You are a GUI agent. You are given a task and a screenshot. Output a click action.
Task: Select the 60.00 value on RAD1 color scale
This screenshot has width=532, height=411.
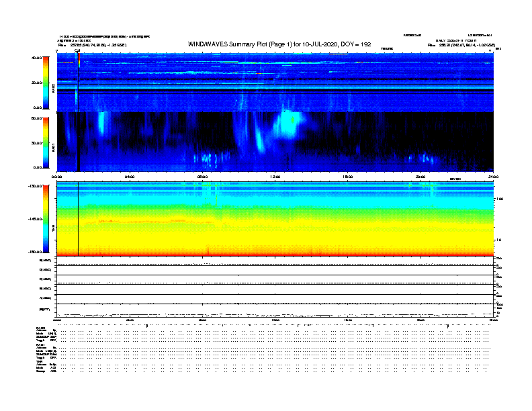pos(36,118)
